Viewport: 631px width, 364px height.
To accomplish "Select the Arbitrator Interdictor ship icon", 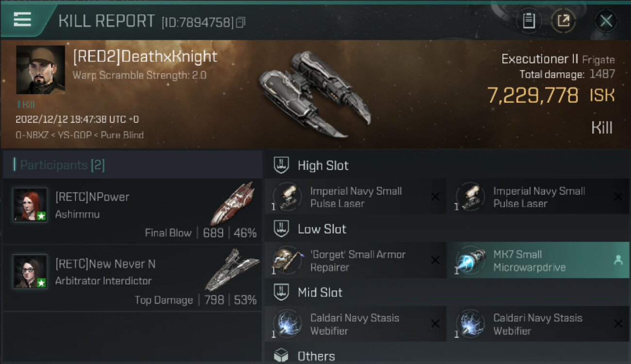I will coord(232,269).
